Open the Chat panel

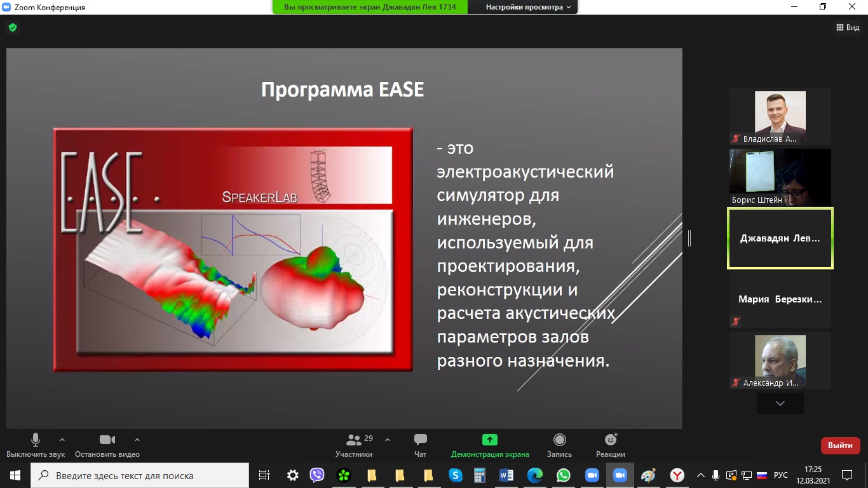pos(420,445)
